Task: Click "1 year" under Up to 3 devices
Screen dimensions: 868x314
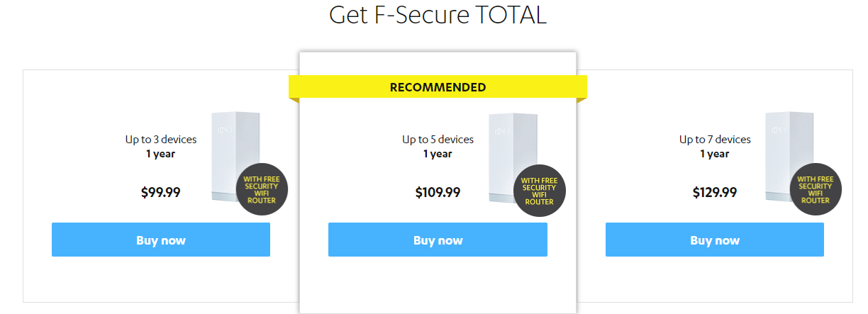Action: point(161,153)
